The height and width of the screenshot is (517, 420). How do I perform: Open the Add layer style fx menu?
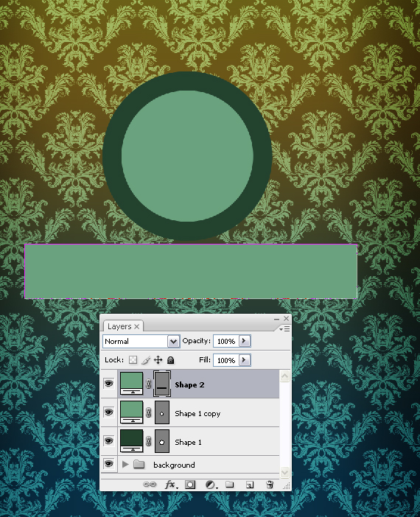(x=170, y=485)
